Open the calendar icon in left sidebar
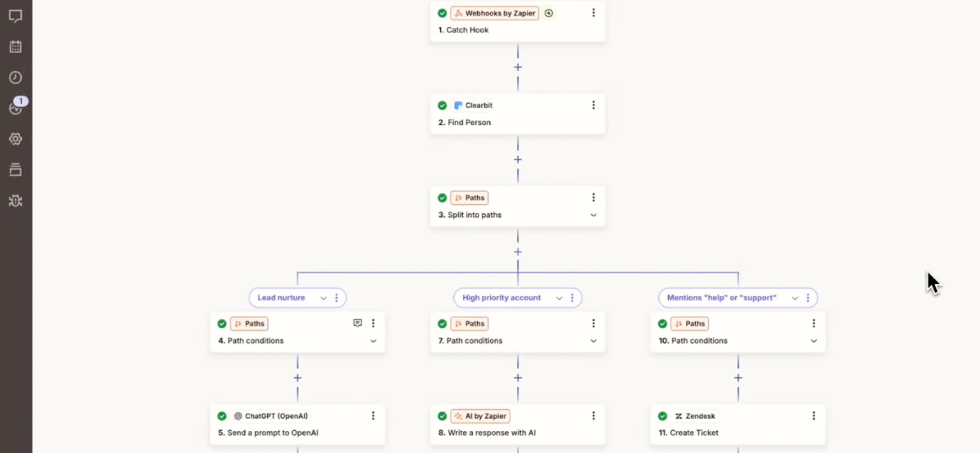The height and width of the screenshot is (453, 980). [x=16, y=47]
